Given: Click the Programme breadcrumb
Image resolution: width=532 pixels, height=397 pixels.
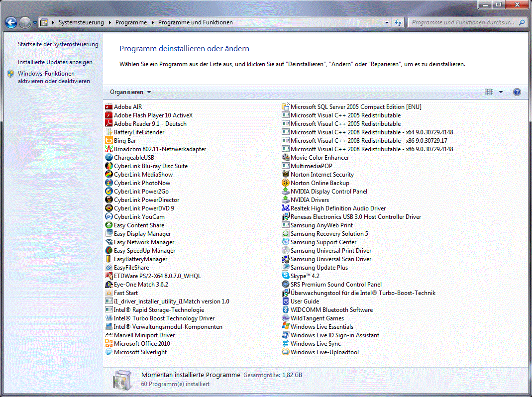Looking at the screenshot, I should pos(131,22).
